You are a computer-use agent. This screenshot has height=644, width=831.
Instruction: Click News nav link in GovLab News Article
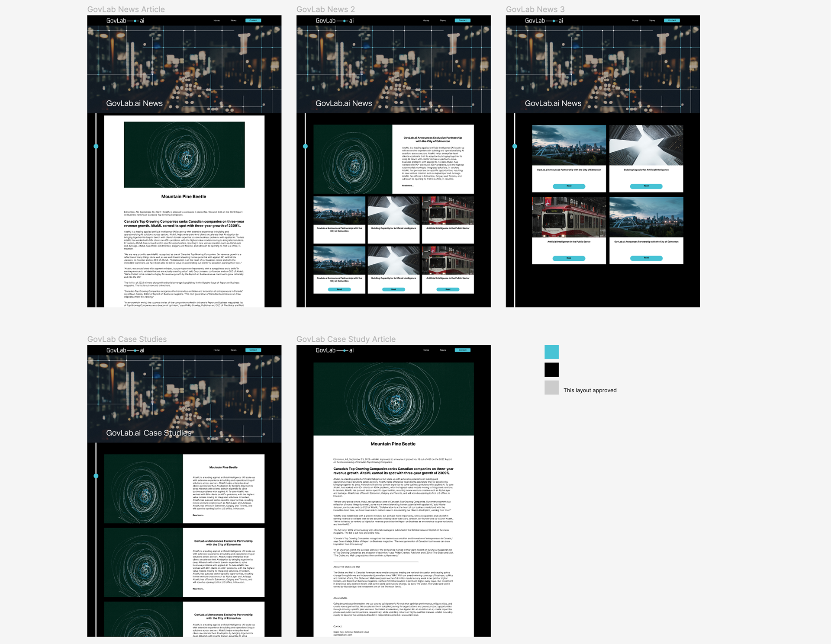tap(233, 20)
